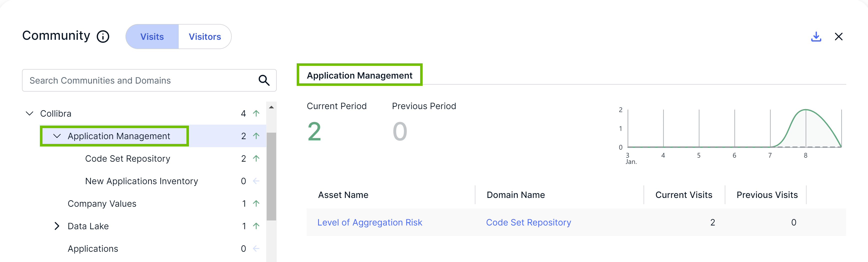Focus the Search Communities and Domains field
Viewport: 868px width, 262px height.
point(149,80)
